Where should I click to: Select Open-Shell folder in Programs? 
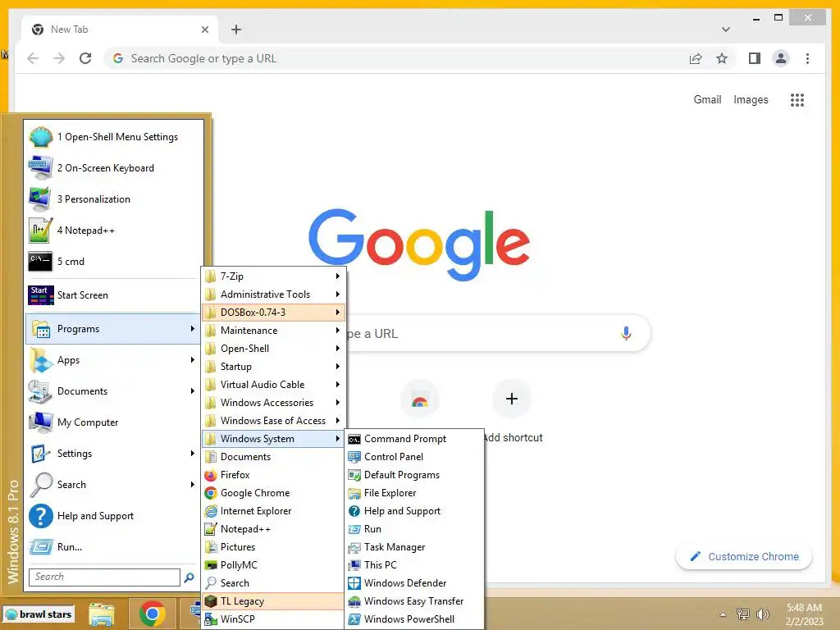273,349
